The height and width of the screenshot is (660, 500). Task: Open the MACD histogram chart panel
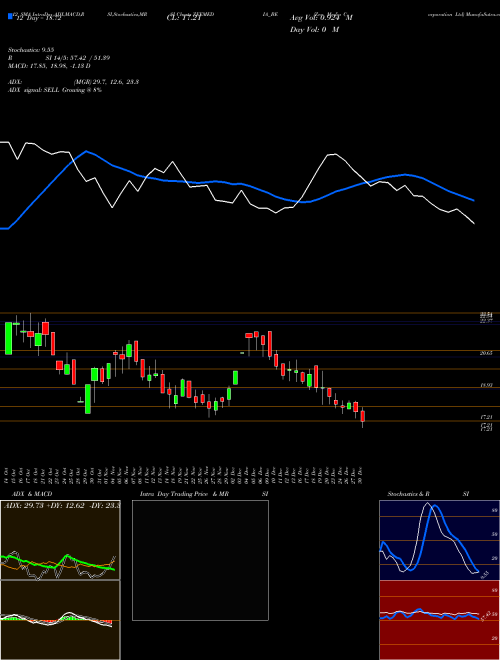point(60,620)
